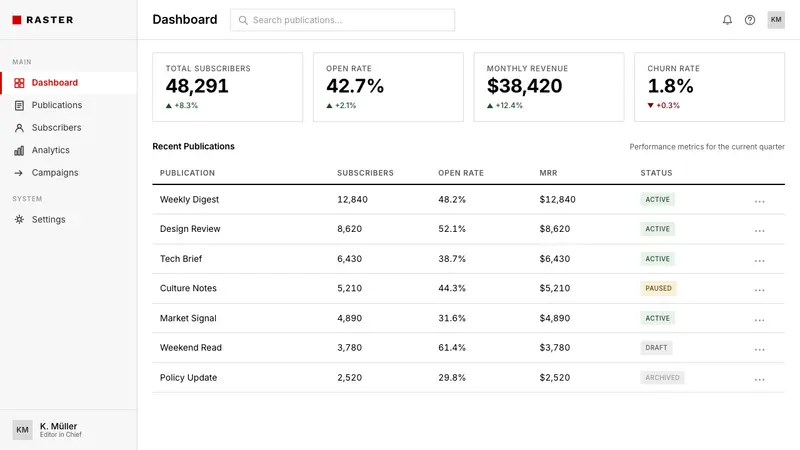
Task: Click the ACTIVE badge for Weekly Digest
Action: pos(657,199)
